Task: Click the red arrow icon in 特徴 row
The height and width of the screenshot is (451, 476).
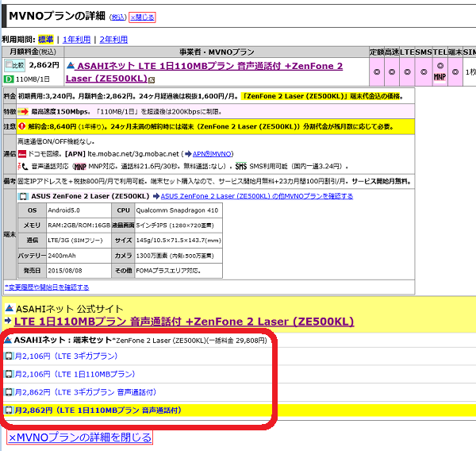Action: pyautogui.click(x=23, y=111)
